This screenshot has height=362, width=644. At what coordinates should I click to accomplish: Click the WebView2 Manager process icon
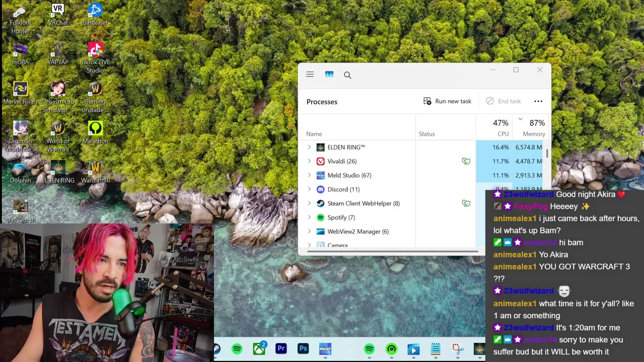[x=320, y=232]
